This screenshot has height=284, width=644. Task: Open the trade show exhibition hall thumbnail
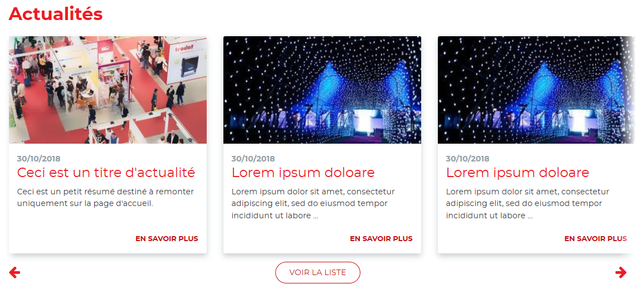[x=108, y=90]
